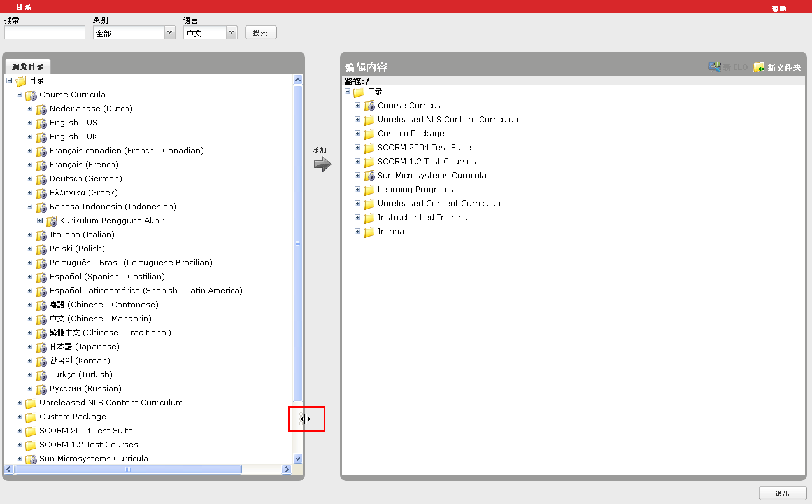
Task: Open the 语言 language dropdown
Action: (231, 32)
